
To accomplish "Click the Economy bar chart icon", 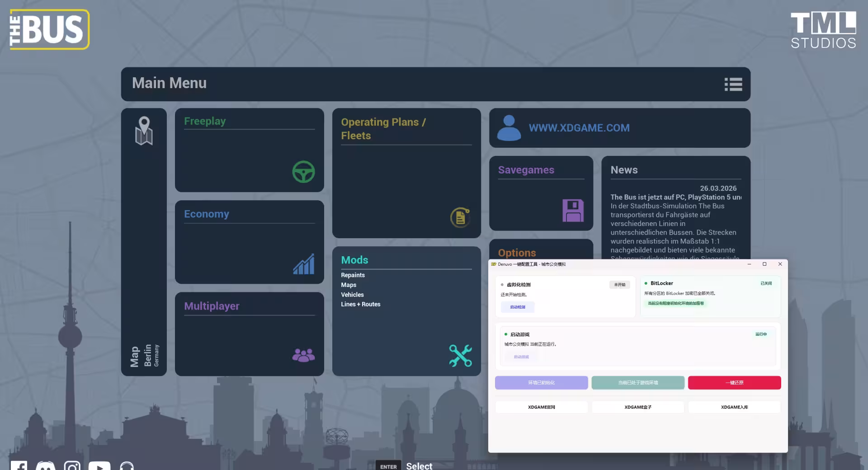I will 303,264.
